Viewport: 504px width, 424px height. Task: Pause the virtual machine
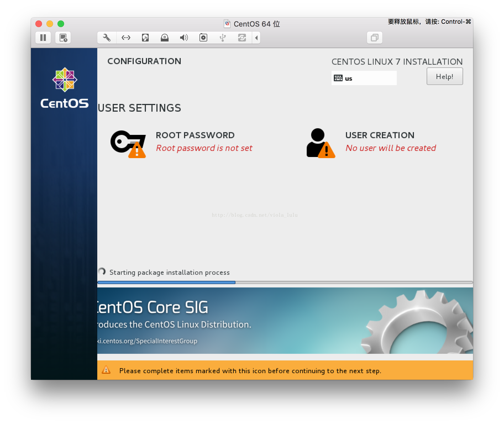[x=43, y=38]
